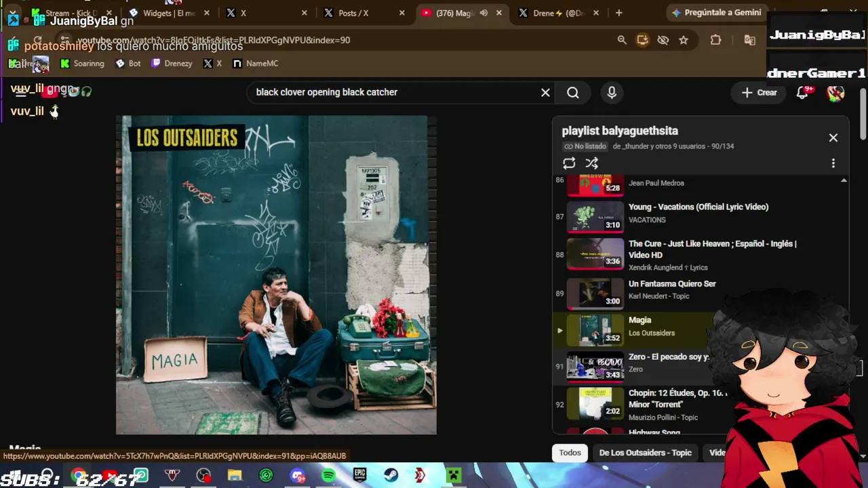Start voice search with the microphone
Viewport: 868px width, 488px height.
(612, 92)
